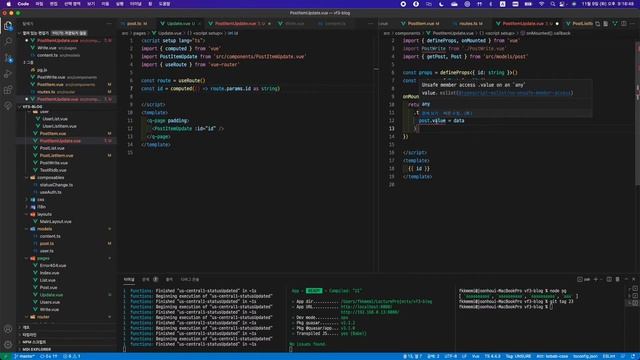
Task: Open the Run and Debug view
Action: coord(8,74)
